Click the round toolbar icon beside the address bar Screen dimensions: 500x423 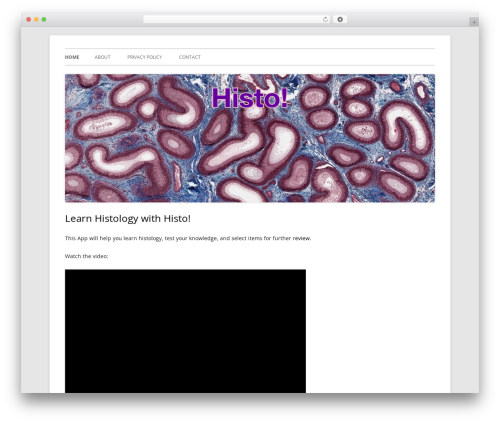(x=340, y=19)
